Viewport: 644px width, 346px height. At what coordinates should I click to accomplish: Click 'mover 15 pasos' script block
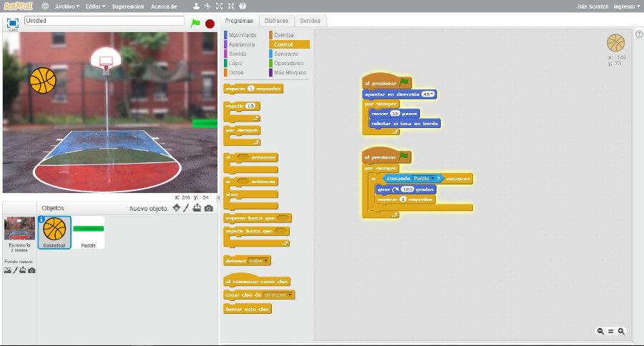[x=394, y=113]
